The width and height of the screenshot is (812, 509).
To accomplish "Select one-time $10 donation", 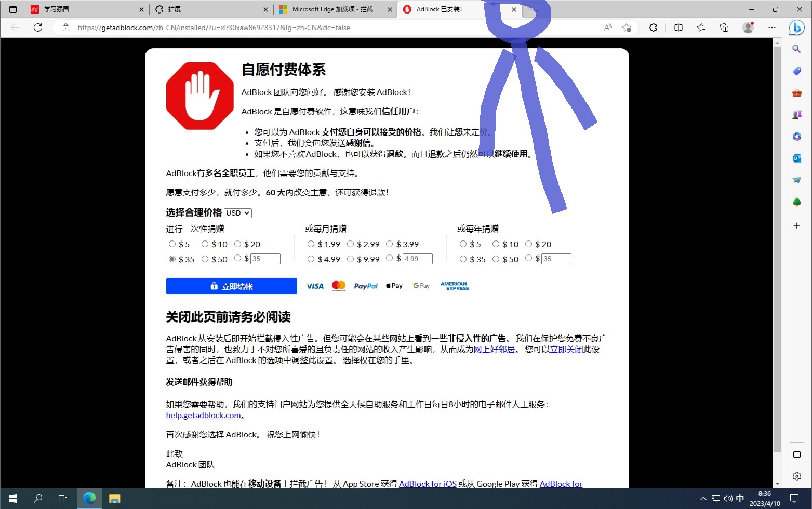I will point(205,244).
